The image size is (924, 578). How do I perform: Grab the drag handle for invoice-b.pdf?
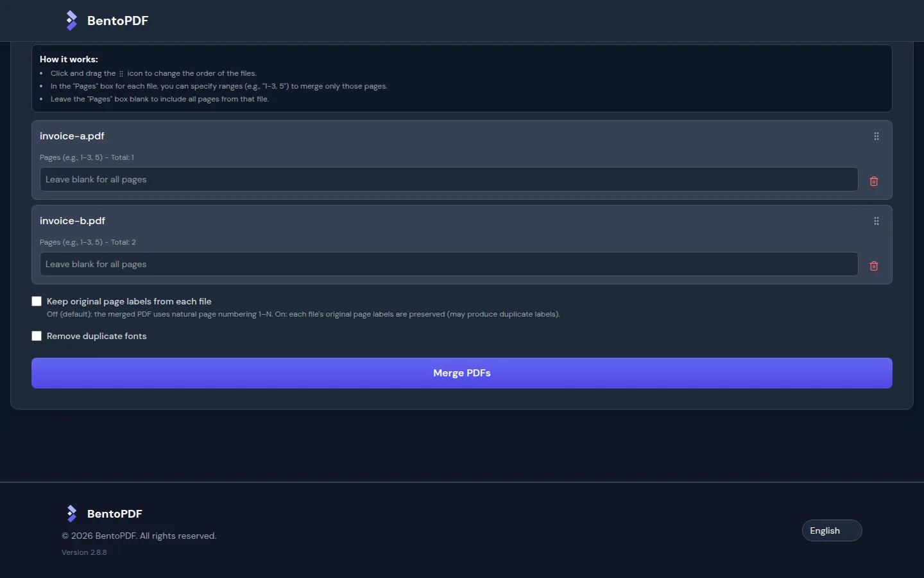(877, 221)
